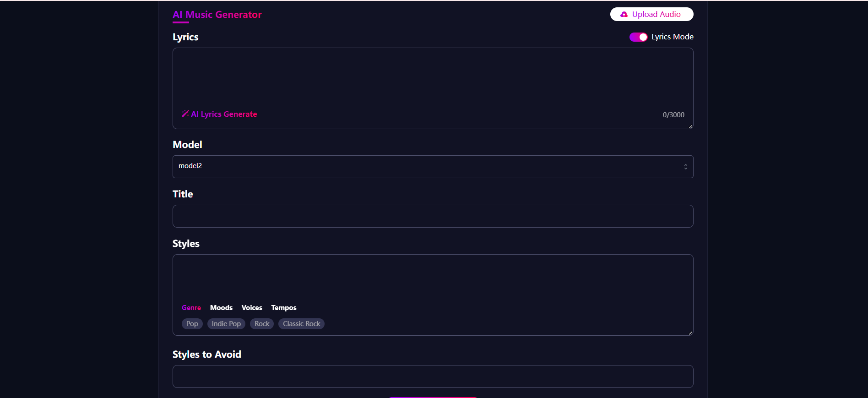Viewport: 868px width, 398px height.
Task: Click the Lyrics area resize handle
Action: tap(690, 126)
